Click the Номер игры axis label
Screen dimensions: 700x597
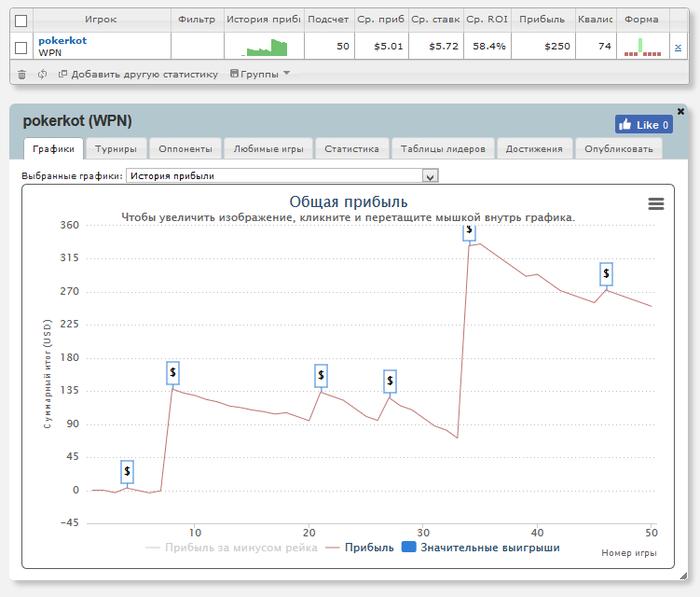coord(629,553)
